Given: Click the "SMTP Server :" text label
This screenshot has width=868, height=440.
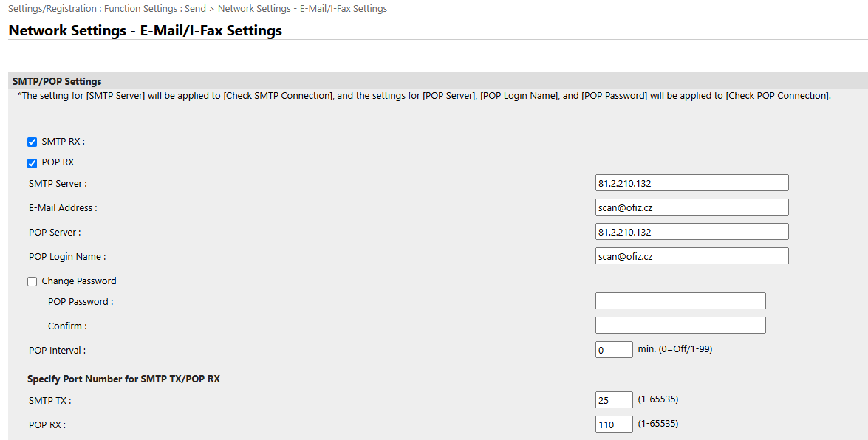Looking at the screenshot, I should (x=58, y=184).
